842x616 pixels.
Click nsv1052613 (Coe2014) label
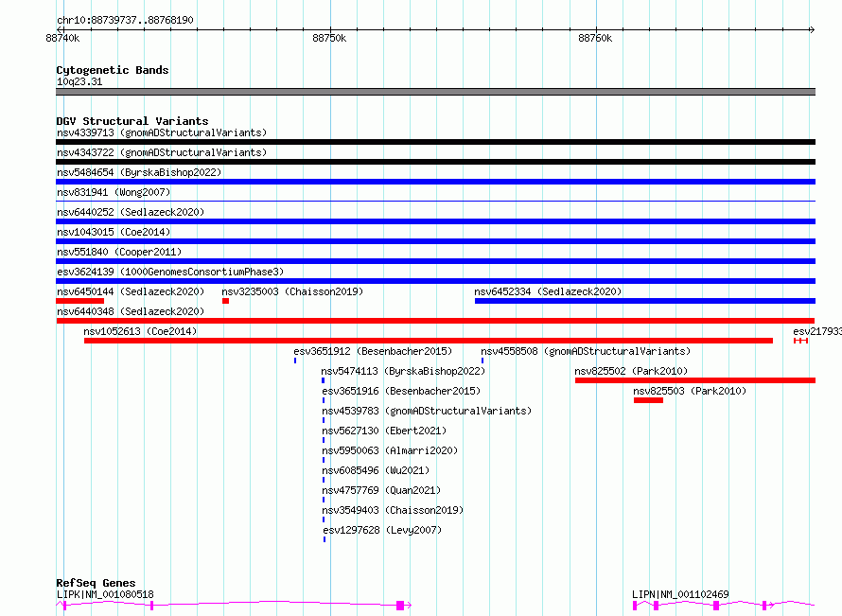(140, 331)
